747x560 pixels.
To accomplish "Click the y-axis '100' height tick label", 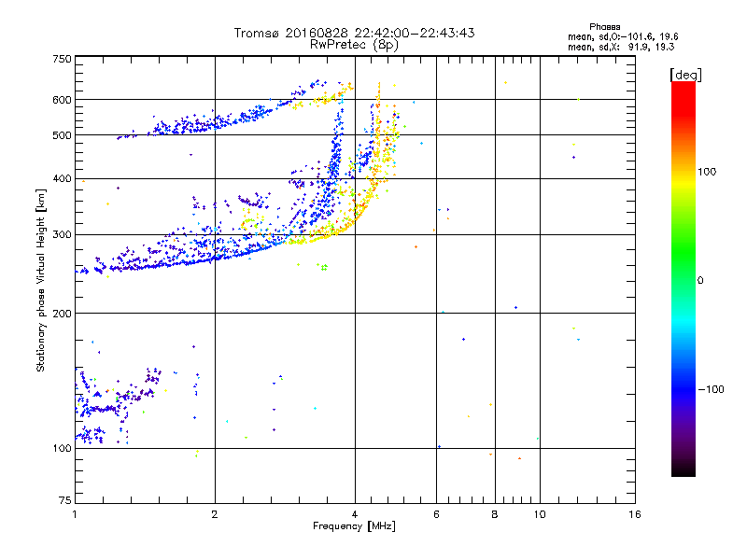I will coord(62,448).
